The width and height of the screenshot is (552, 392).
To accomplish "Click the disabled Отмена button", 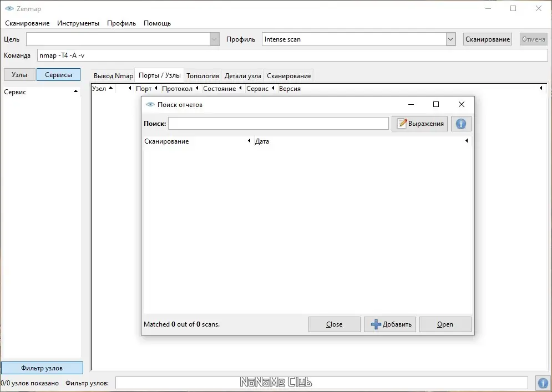I will coord(533,39).
